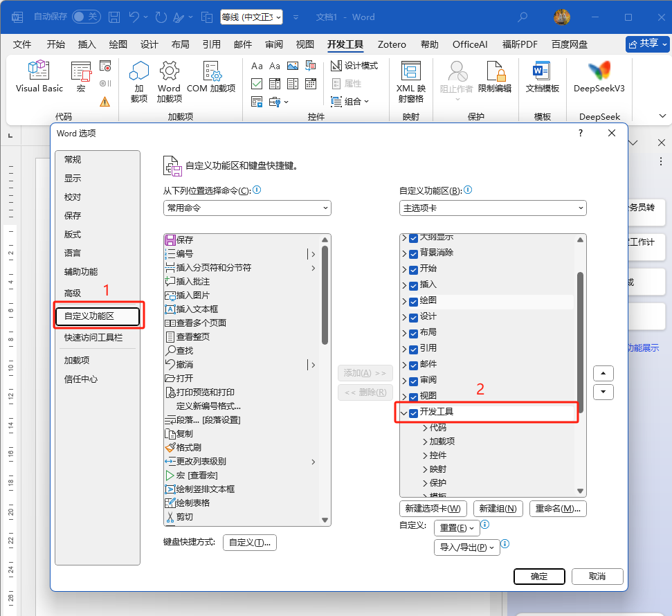
Task: Click 新建组(N) button
Action: pyautogui.click(x=498, y=509)
